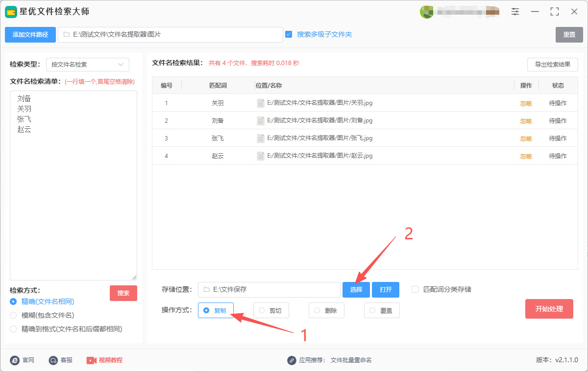The width and height of the screenshot is (588, 372).
Task: Click the 星优文件检索大师 app logo icon
Action: coord(11,11)
